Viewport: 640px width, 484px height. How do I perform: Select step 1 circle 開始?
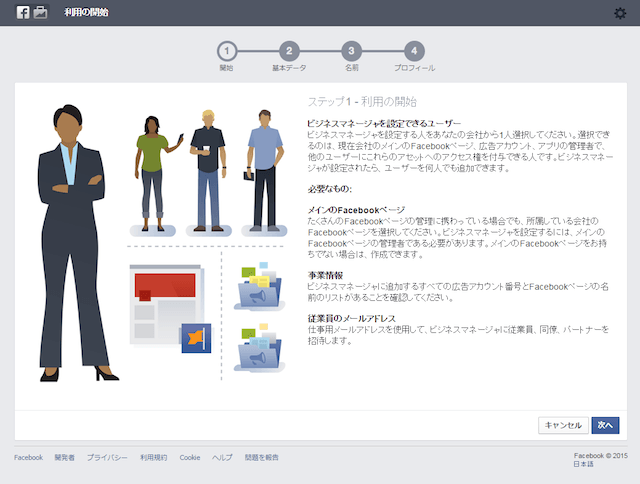(227, 51)
